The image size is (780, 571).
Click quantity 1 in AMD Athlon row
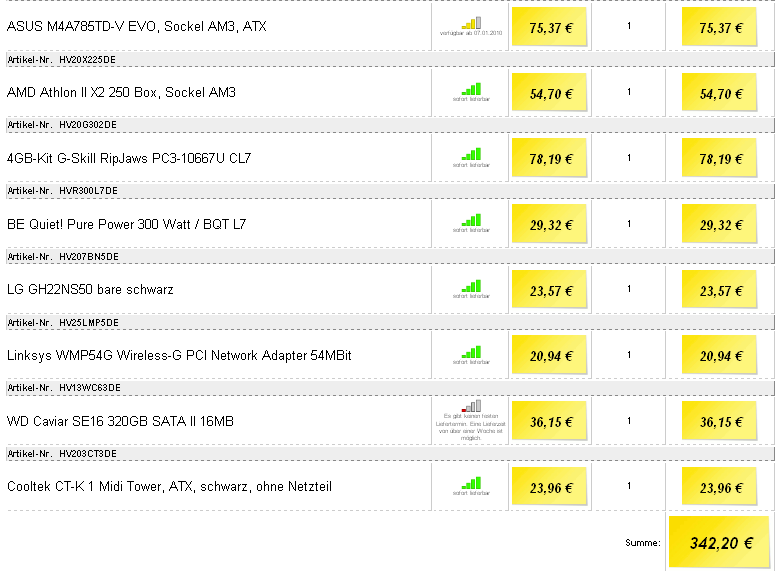point(629,92)
